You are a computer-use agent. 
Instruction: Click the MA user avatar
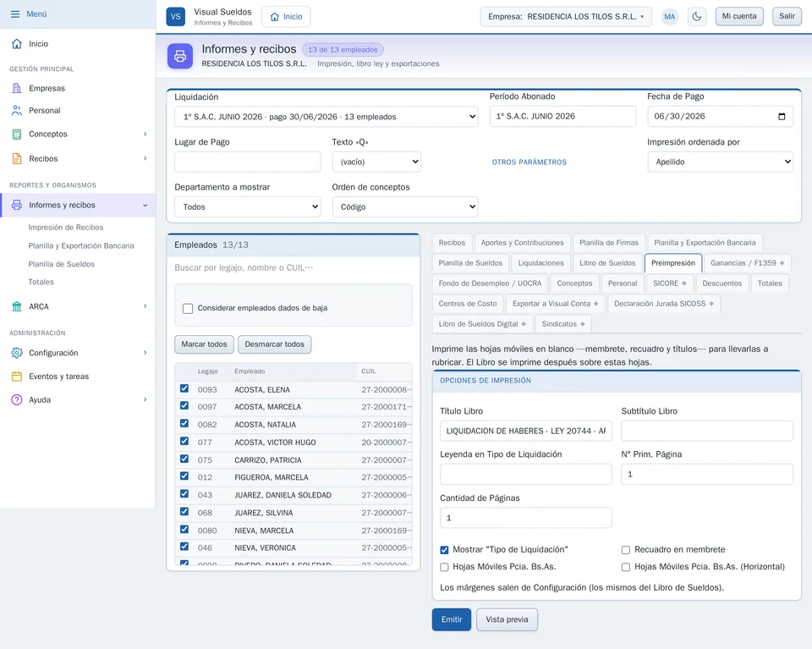(x=670, y=17)
